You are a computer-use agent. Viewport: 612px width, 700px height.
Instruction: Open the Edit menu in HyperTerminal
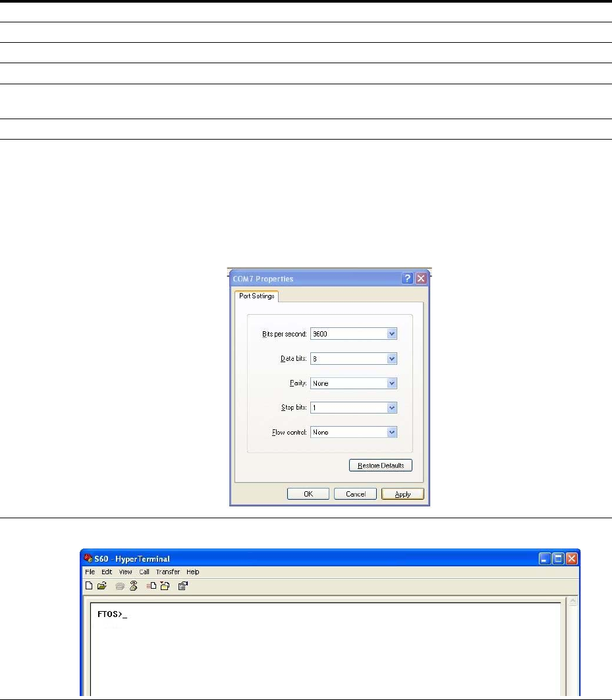[x=107, y=572]
